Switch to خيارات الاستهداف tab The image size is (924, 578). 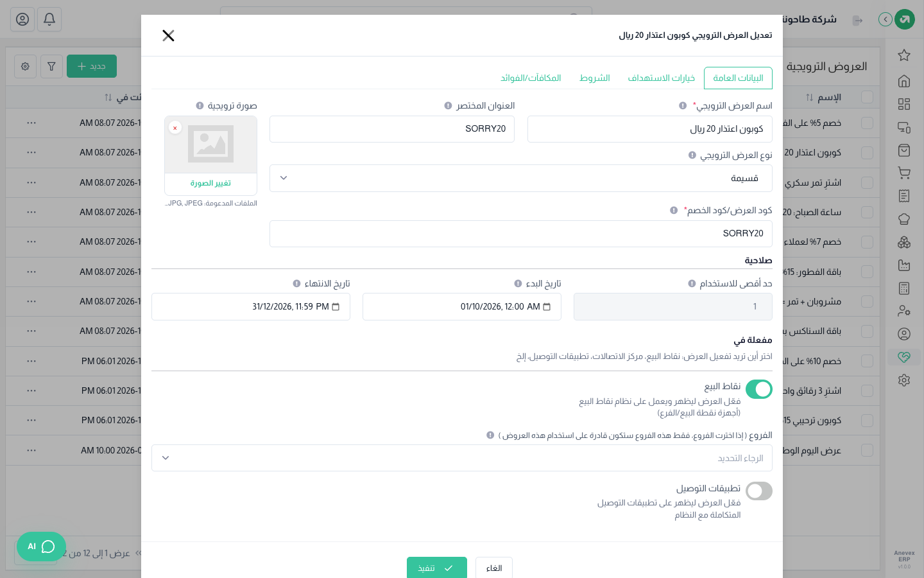pyautogui.click(x=662, y=78)
